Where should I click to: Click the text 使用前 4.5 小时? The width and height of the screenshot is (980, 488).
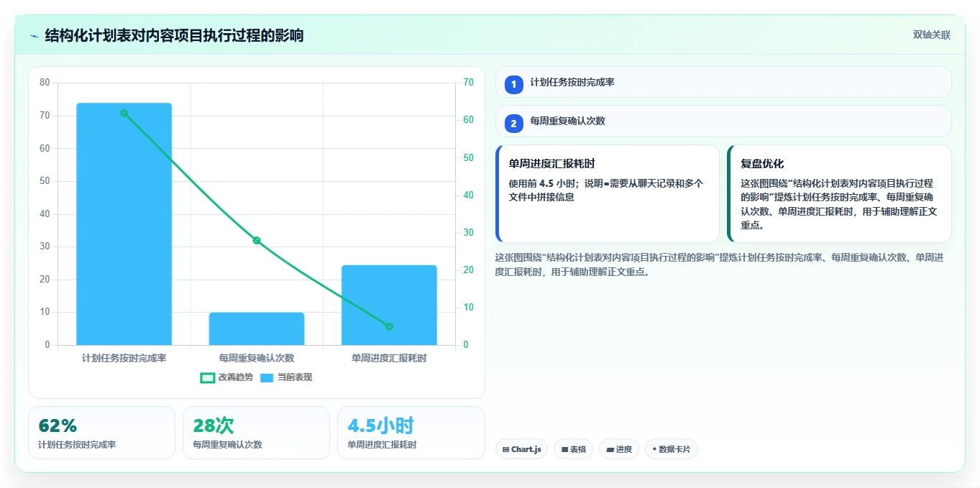coord(543,183)
